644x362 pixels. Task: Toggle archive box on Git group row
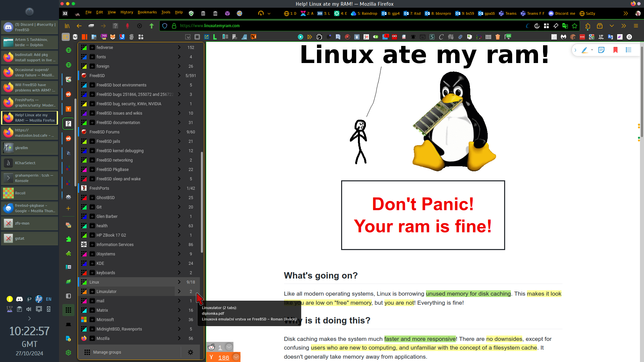pos(92,207)
